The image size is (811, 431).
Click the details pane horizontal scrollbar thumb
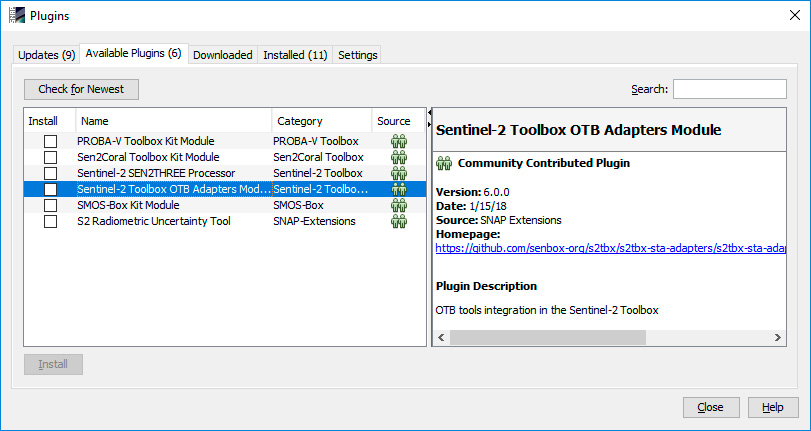click(548, 337)
